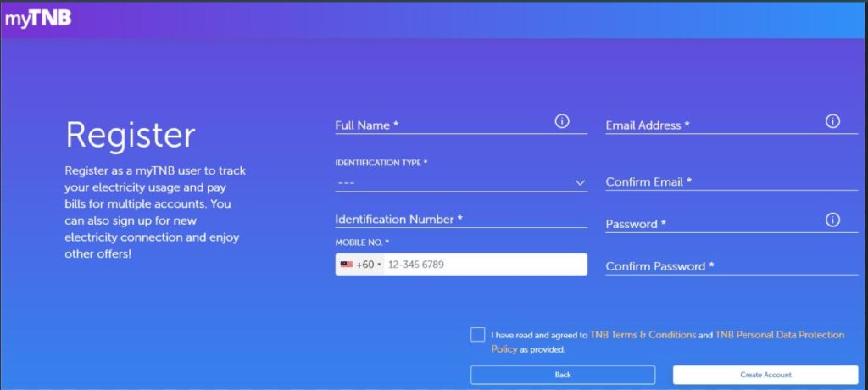Focus the Password field
The image size is (868, 390).
click(x=732, y=224)
